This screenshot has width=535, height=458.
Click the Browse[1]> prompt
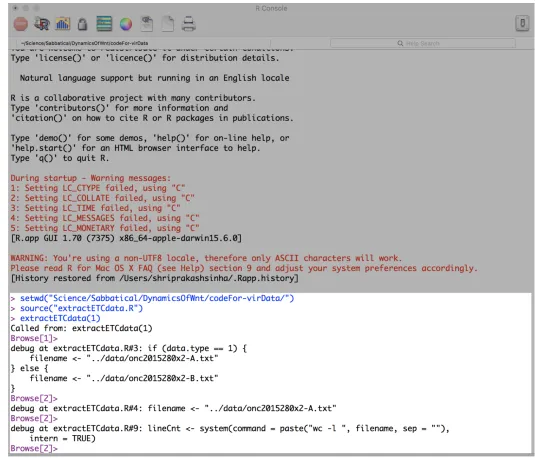pyautogui.click(x=34, y=338)
